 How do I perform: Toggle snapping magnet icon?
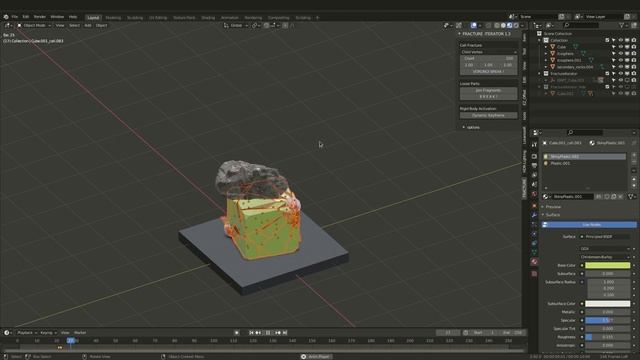point(266,25)
